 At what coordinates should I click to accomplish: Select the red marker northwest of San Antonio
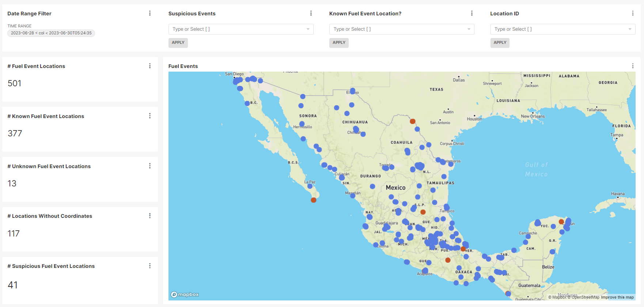tap(413, 121)
